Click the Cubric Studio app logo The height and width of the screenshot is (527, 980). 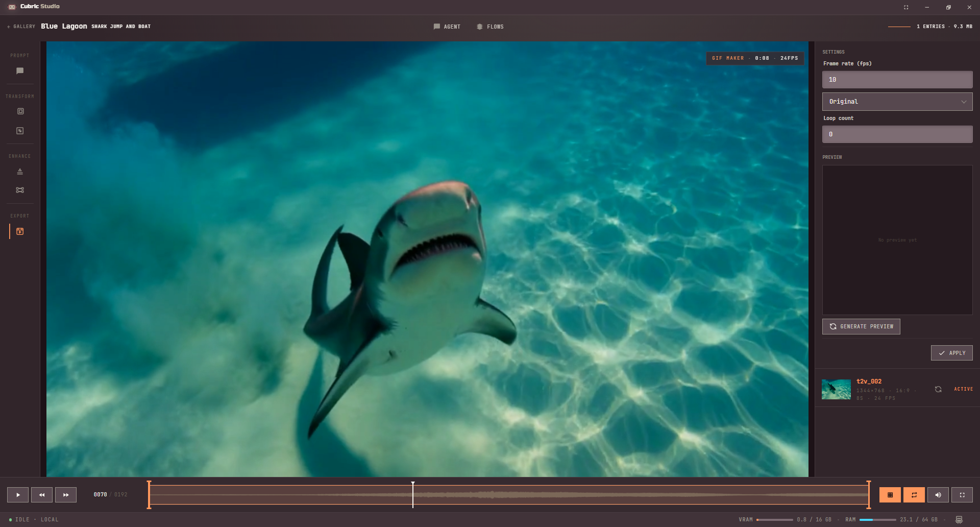coord(12,7)
